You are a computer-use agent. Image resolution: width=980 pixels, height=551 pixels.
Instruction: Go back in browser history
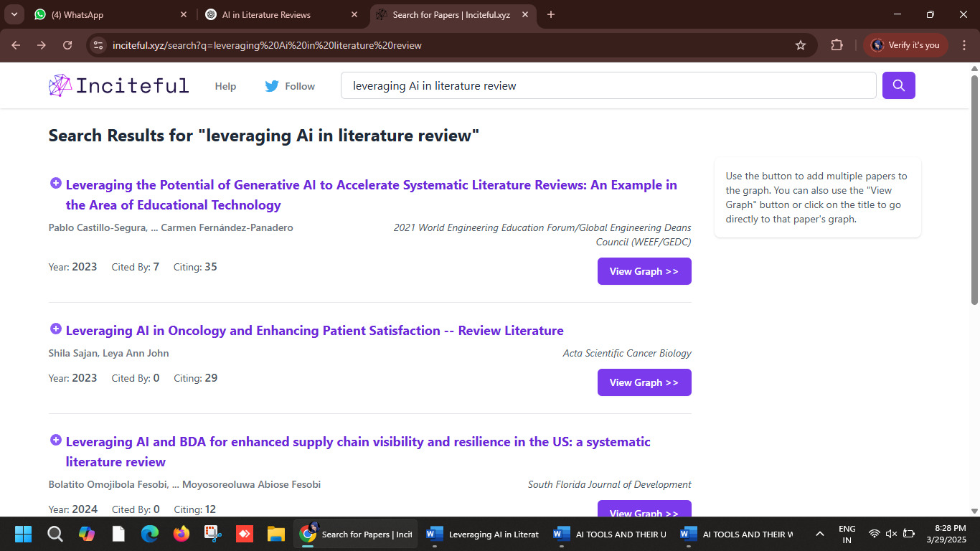point(16,45)
